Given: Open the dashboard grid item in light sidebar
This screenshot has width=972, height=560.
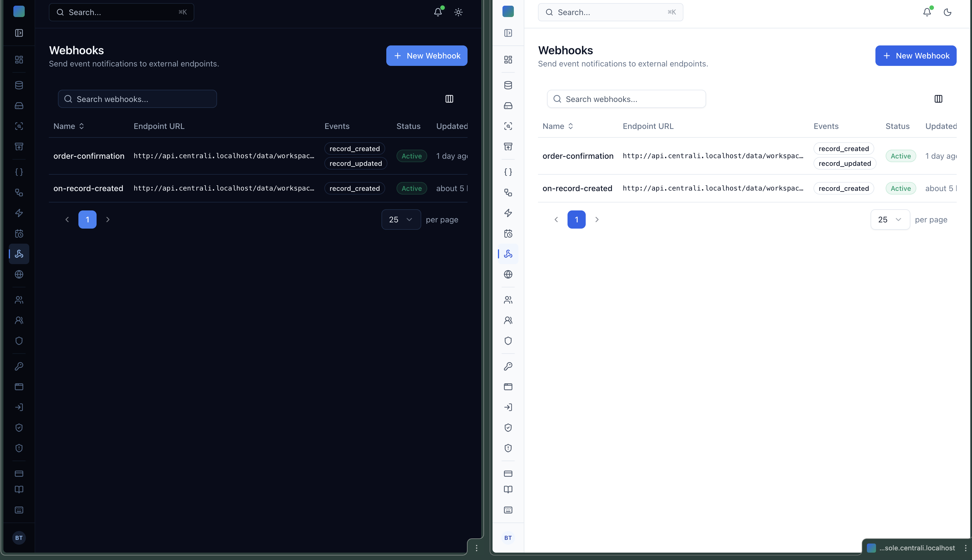Looking at the screenshot, I should point(508,60).
